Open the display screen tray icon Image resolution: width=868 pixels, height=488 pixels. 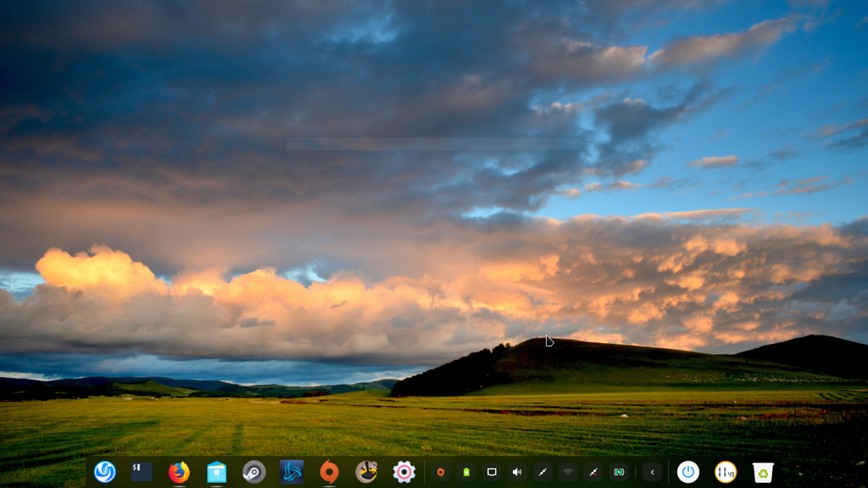click(x=492, y=472)
